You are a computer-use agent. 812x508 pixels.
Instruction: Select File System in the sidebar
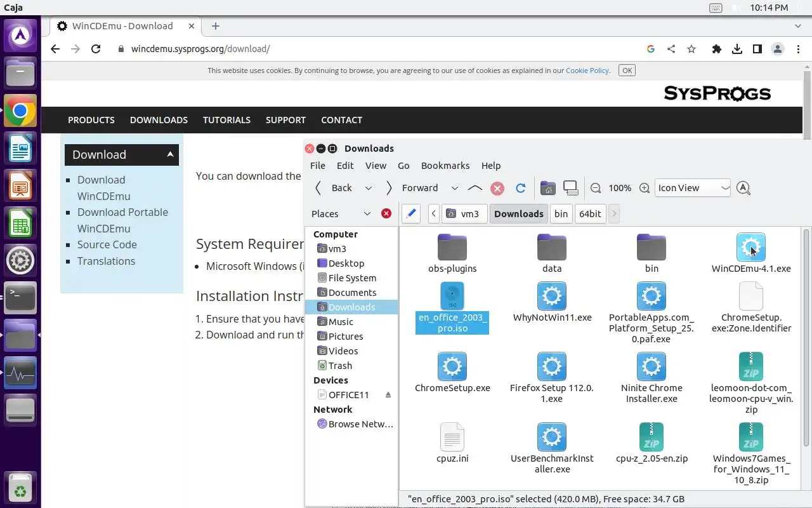point(351,277)
